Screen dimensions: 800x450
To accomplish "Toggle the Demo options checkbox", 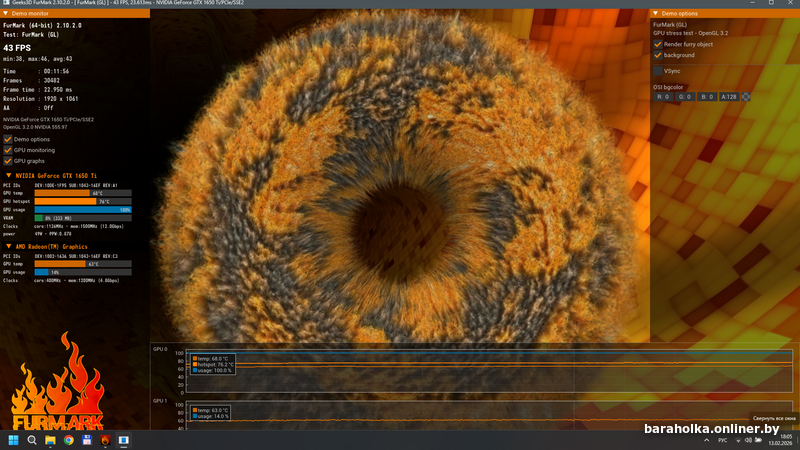I will click(8, 139).
